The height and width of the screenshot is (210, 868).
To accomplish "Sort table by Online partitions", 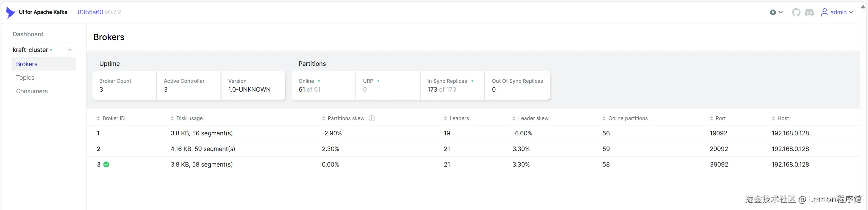I will [x=628, y=118].
